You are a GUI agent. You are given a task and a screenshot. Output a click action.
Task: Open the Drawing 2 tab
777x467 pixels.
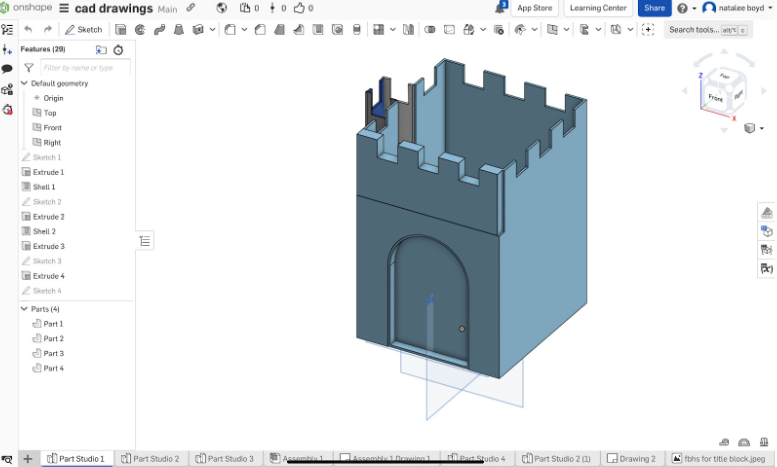(632, 459)
